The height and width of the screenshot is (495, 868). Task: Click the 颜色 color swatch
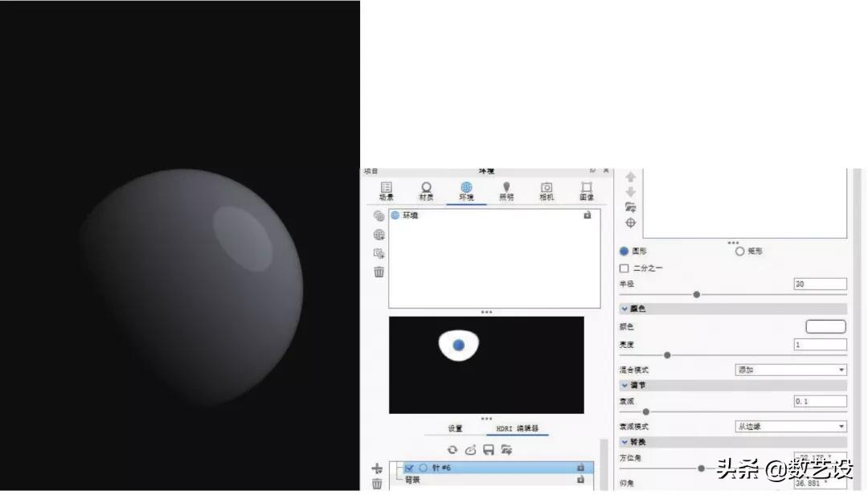click(x=825, y=326)
